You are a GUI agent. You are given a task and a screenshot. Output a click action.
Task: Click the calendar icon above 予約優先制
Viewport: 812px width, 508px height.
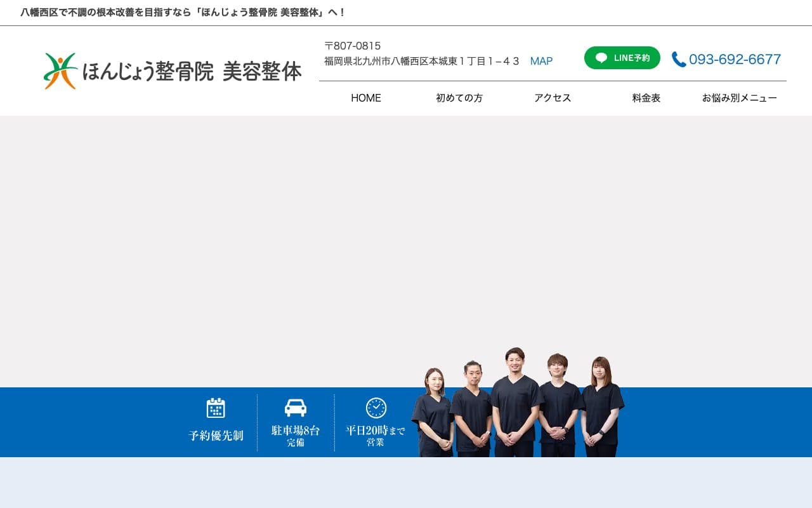[x=216, y=408]
